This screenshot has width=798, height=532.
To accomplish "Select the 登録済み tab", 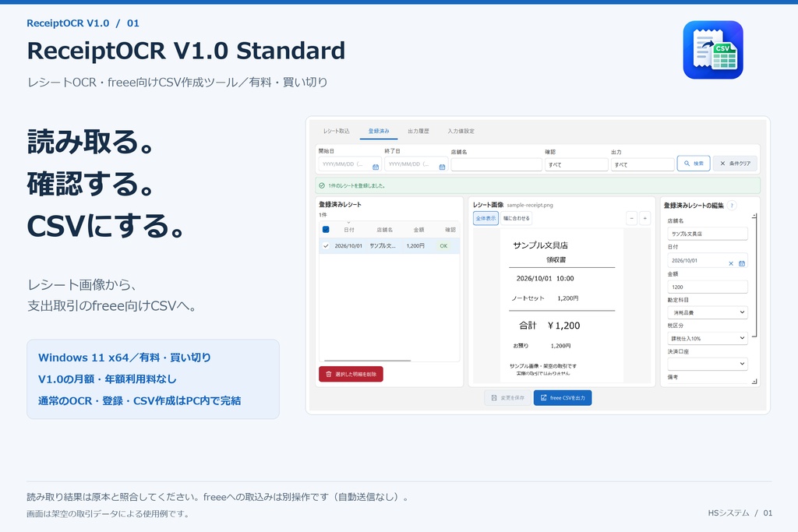I will pyautogui.click(x=379, y=131).
